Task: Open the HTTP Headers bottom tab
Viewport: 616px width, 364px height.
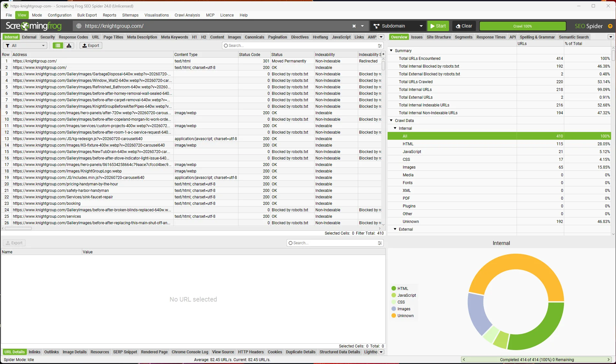Action: [251, 352]
